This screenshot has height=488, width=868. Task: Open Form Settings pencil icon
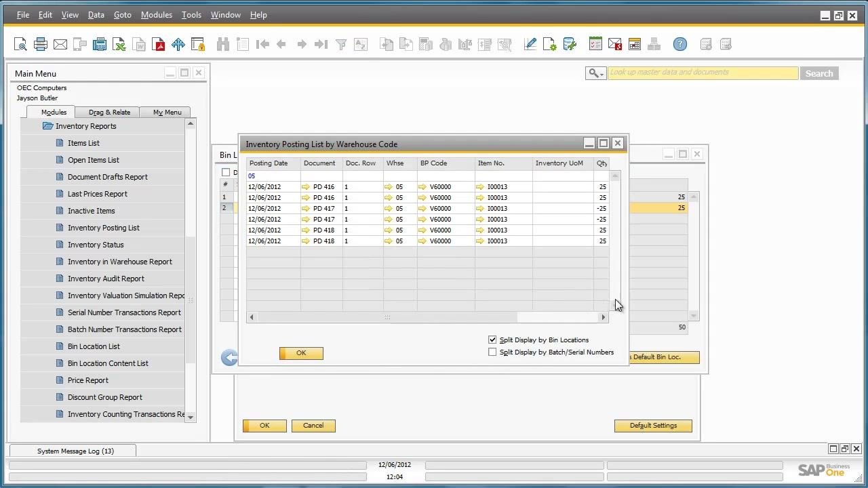click(x=530, y=45)
